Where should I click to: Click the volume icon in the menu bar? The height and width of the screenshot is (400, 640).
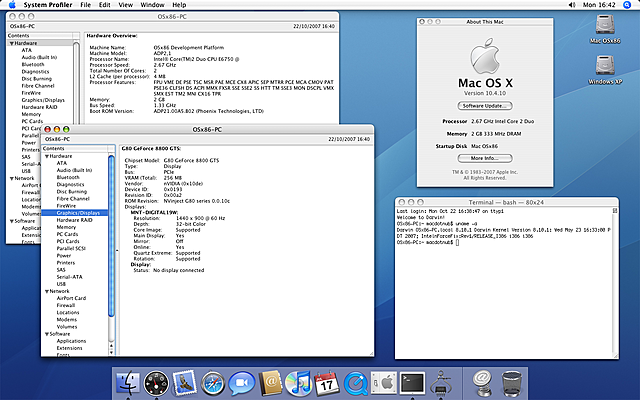(x=572, y=5)
